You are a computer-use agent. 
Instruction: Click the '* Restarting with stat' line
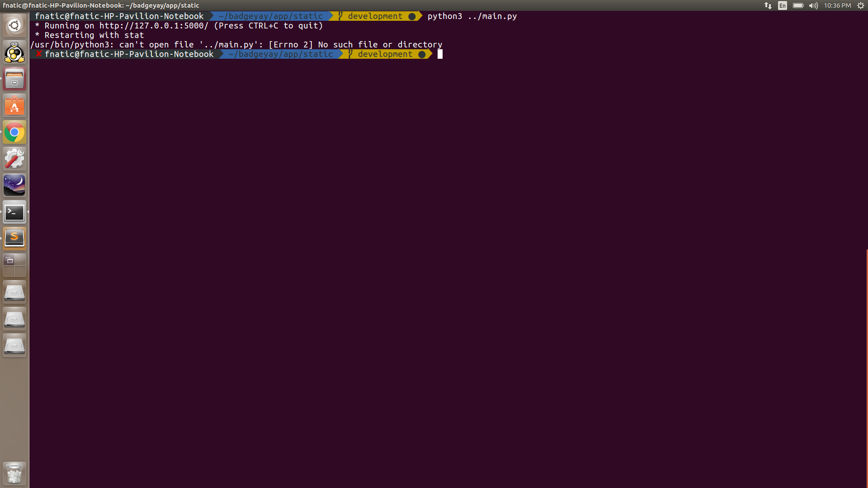90,35
